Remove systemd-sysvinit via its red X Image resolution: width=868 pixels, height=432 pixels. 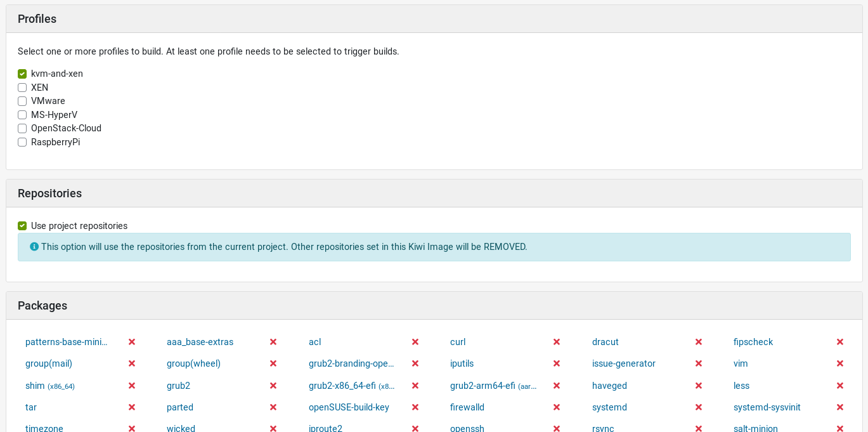click(840, 407)
